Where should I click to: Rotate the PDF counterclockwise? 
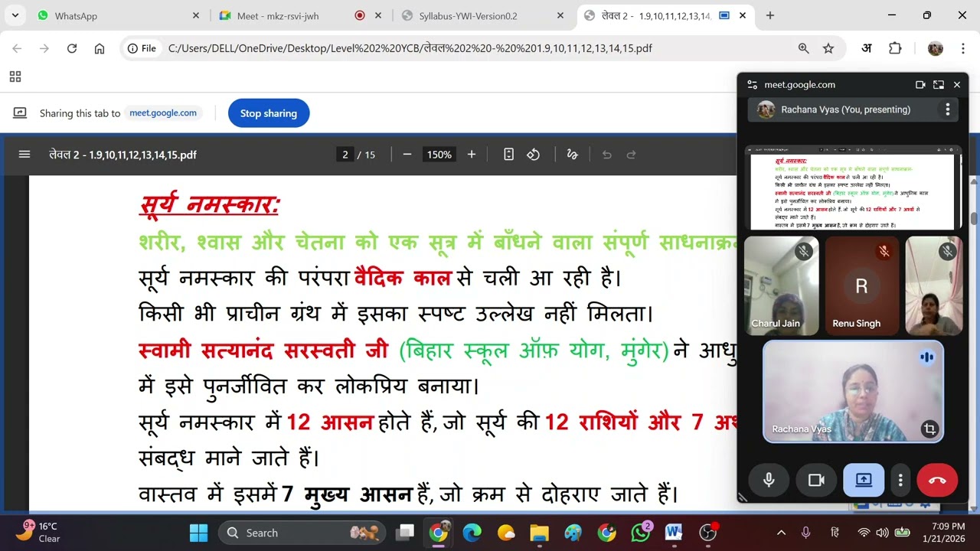(x=534, y=155)
